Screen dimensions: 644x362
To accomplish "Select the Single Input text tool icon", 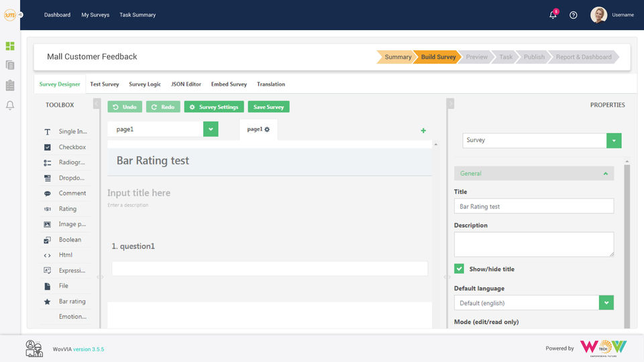I will (x=47, y=132).
